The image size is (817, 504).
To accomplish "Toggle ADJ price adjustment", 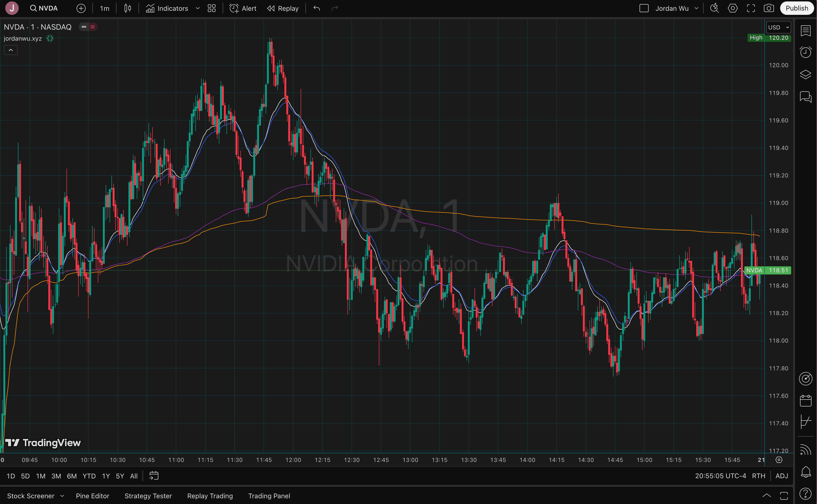I will pyautogui.click(x=781, y=476).
